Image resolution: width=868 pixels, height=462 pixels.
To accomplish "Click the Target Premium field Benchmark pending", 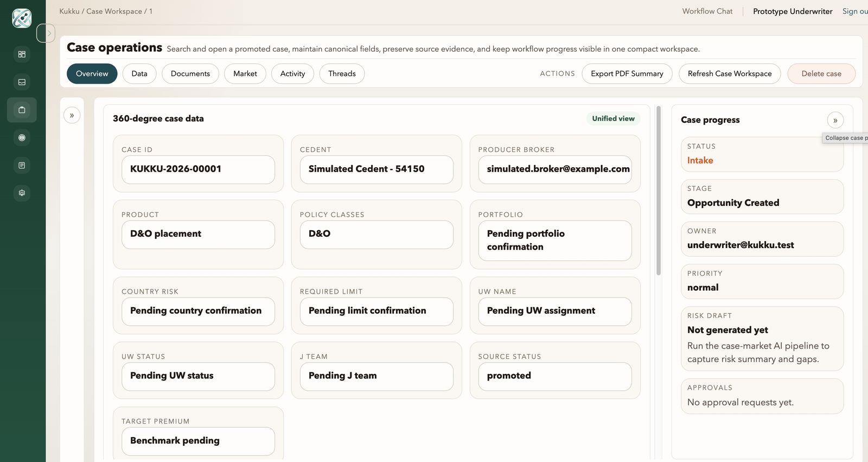I will click(198, 441).
